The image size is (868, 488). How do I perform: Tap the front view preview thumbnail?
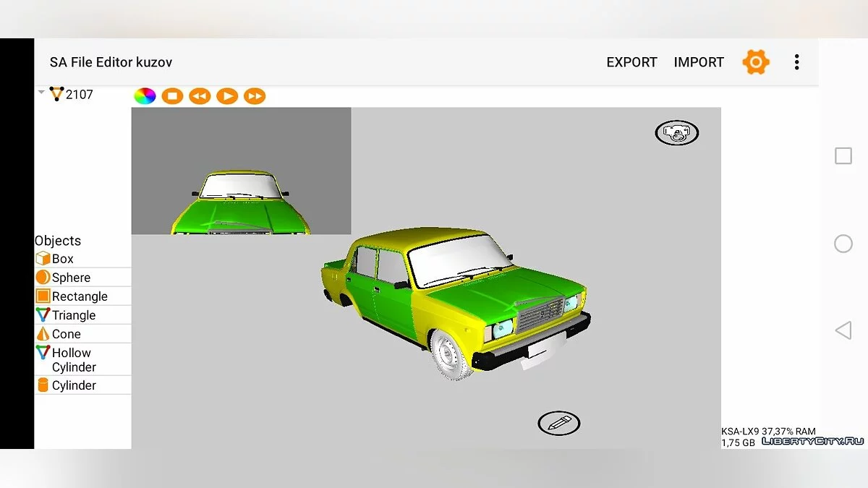tap(241, 171)
